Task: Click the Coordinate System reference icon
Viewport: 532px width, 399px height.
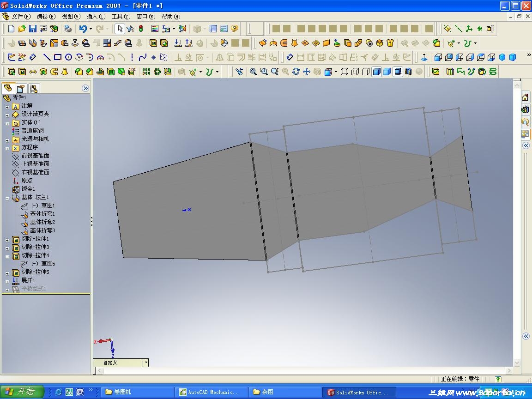Action: click(x=469, y=29)
